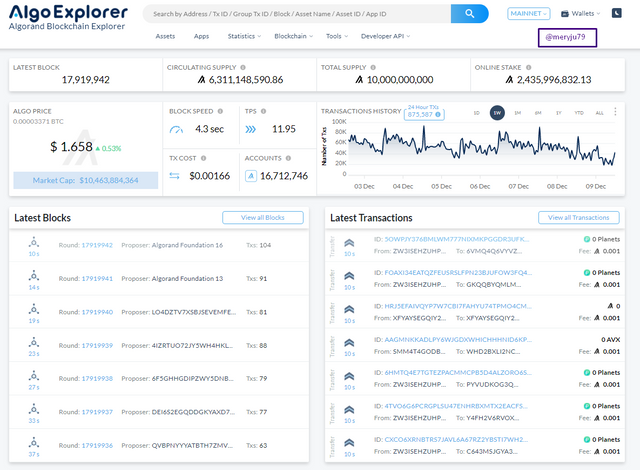640x470 pixels.
Task: Expand the Developer API menu
Action: (x=385, y=36)
